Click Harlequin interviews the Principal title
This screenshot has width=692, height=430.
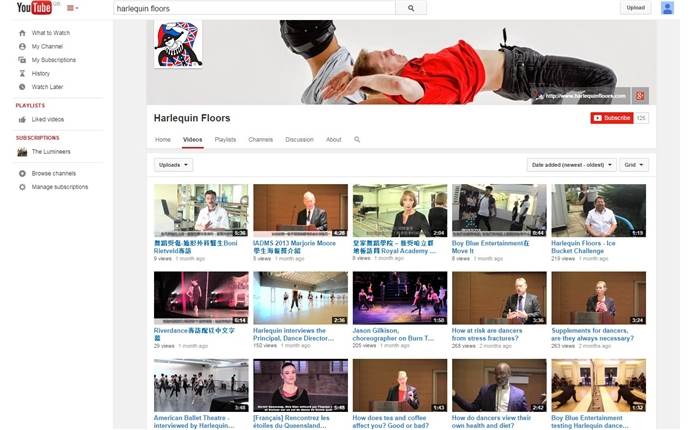(293, 334)
